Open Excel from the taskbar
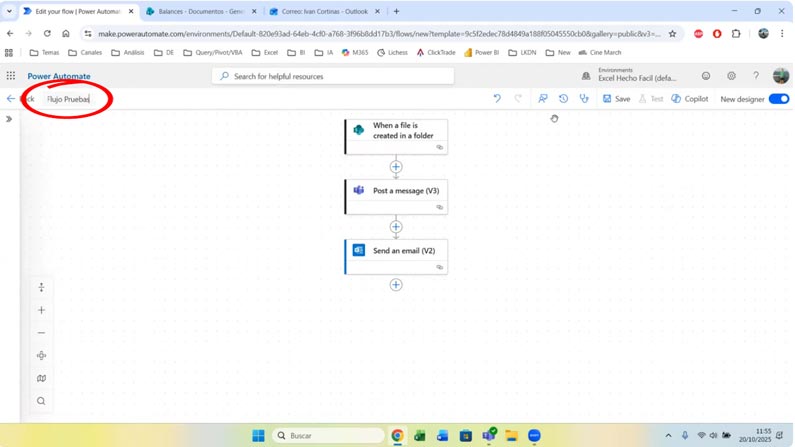This screenshot has width=795, height=447. coord(419,436)
